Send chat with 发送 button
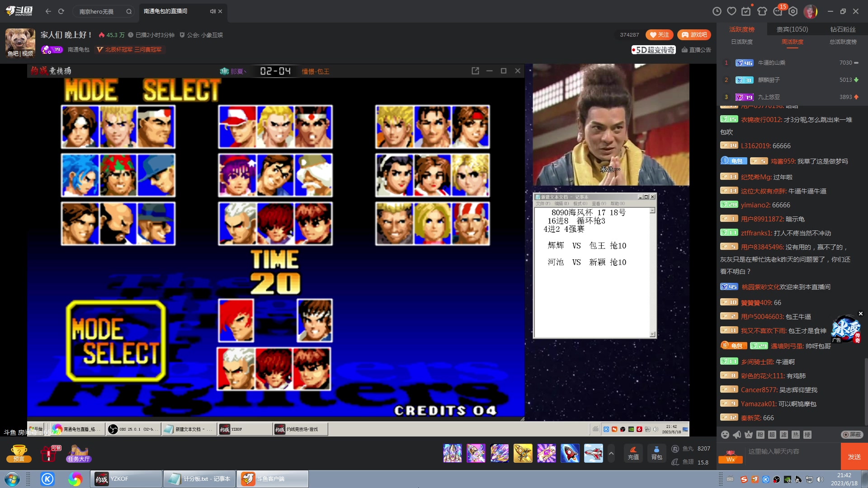This screenshot has height=488, width=868. coord(854,457)
